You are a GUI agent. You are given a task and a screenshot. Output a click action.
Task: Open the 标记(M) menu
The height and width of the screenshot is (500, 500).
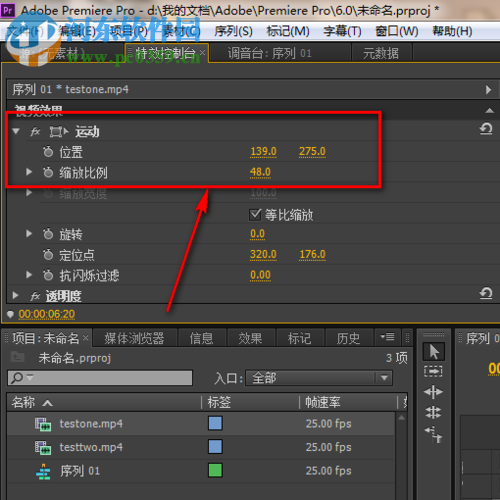(x=288, y=31)
